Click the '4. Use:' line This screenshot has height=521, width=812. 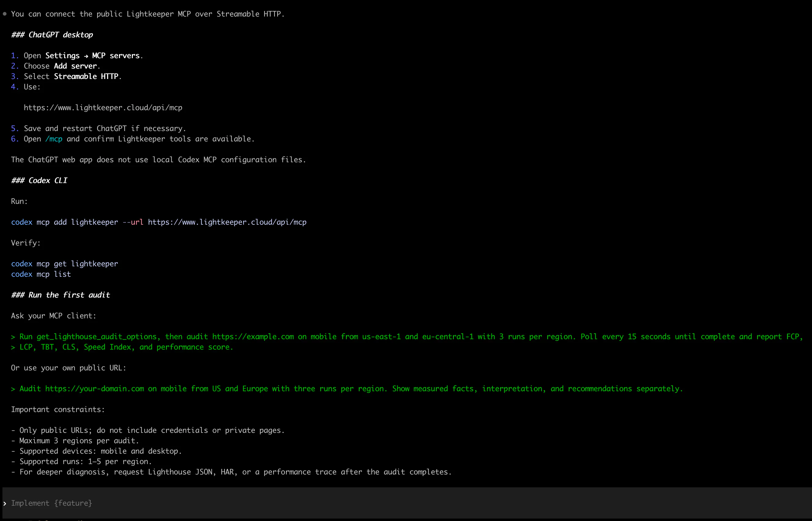26,87
